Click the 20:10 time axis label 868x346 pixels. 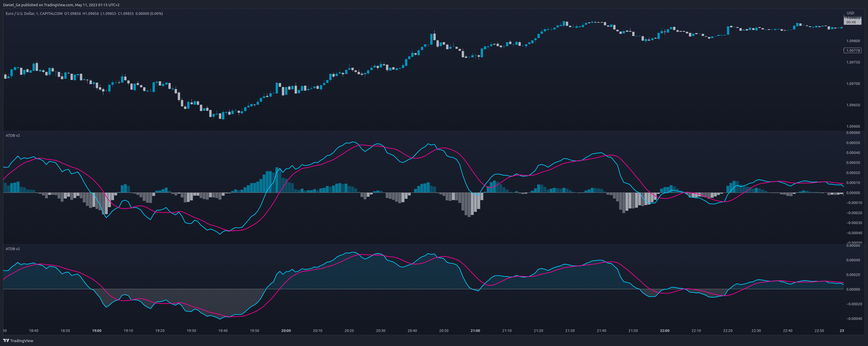click(x=318, y=331)
